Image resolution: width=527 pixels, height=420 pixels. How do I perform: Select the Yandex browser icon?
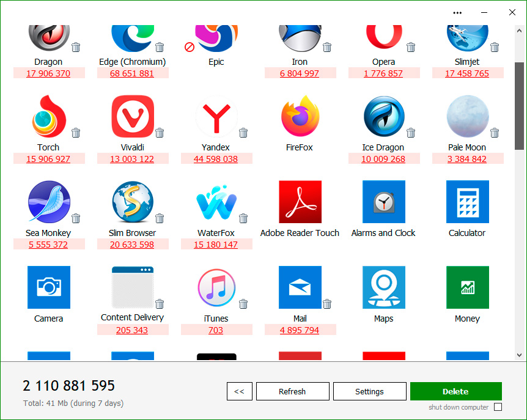(x=216, y=117)
